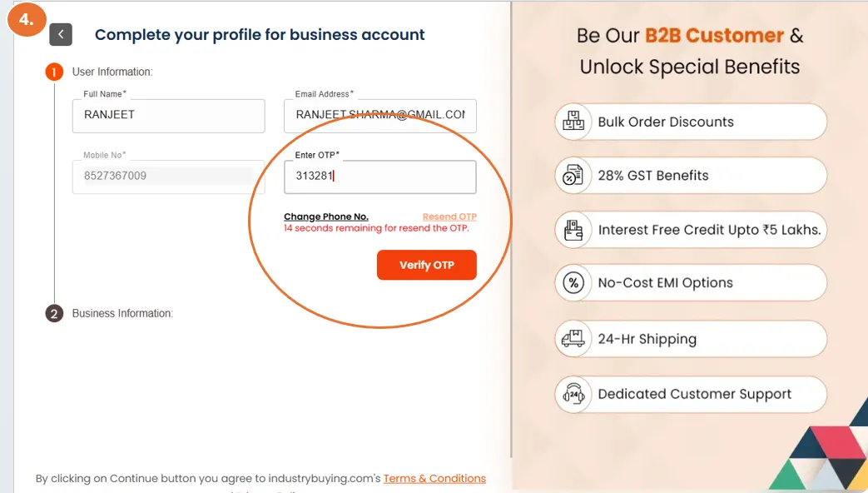Select the Bulk Order Discounts benefit pill
Viewport: 868px width, 493px height.
coord(691,122)
